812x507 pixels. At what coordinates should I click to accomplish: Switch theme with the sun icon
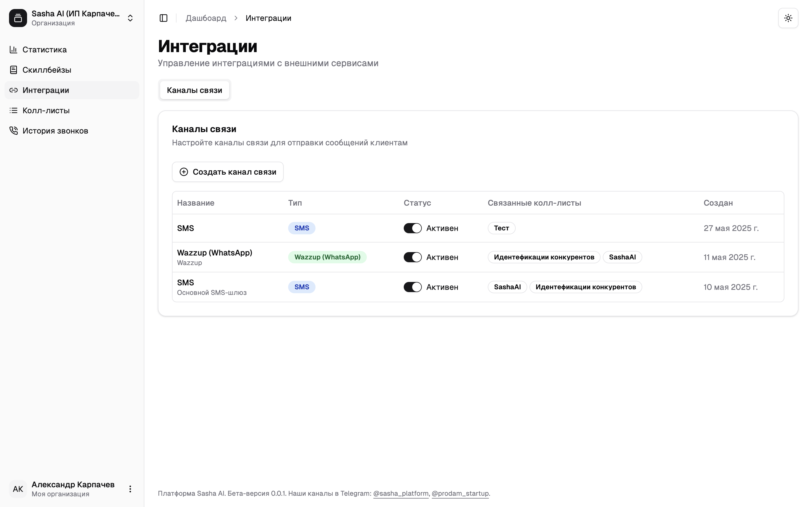788,18
